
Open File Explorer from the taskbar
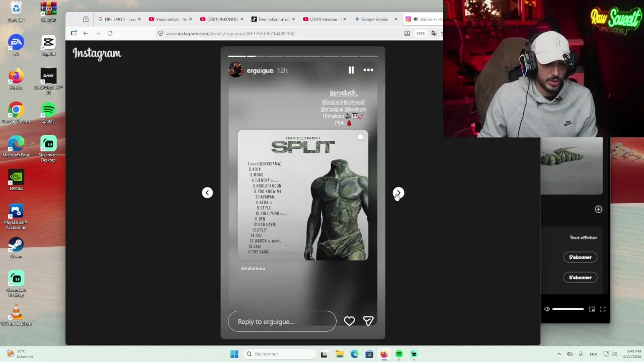pos(339,354)
